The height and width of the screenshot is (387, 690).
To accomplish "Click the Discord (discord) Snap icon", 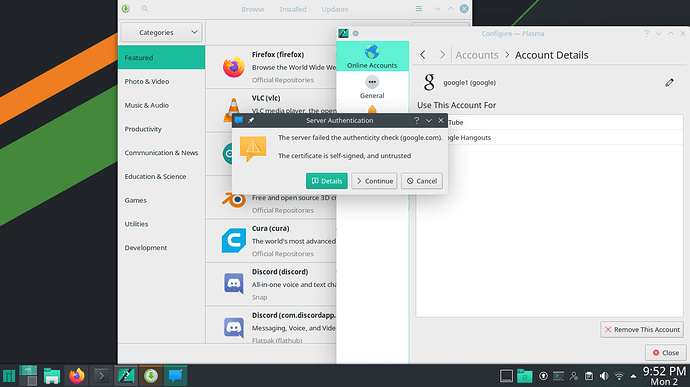I will pos(234,284).
